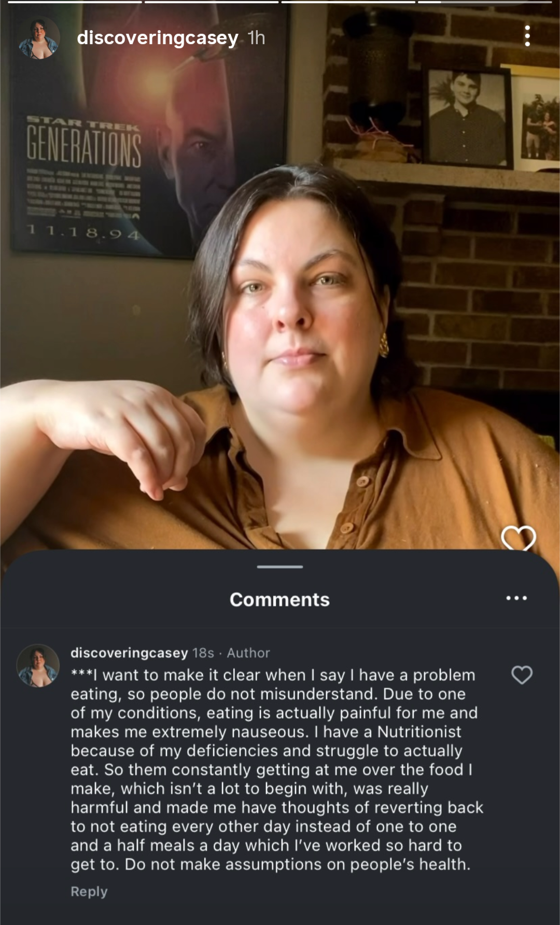Tap the story header profile picture
This screenshot has height=925, width=560.
(39, 37)
